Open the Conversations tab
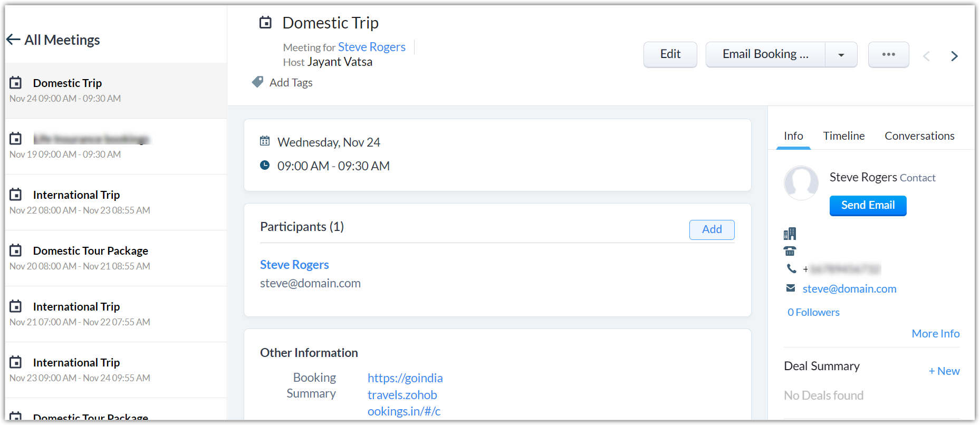The image size is (980, 425). point(919,136)
